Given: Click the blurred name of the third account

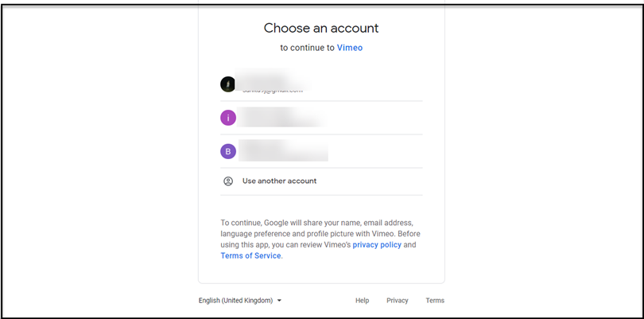Looking at the screenshot, I should coord(283,150).
